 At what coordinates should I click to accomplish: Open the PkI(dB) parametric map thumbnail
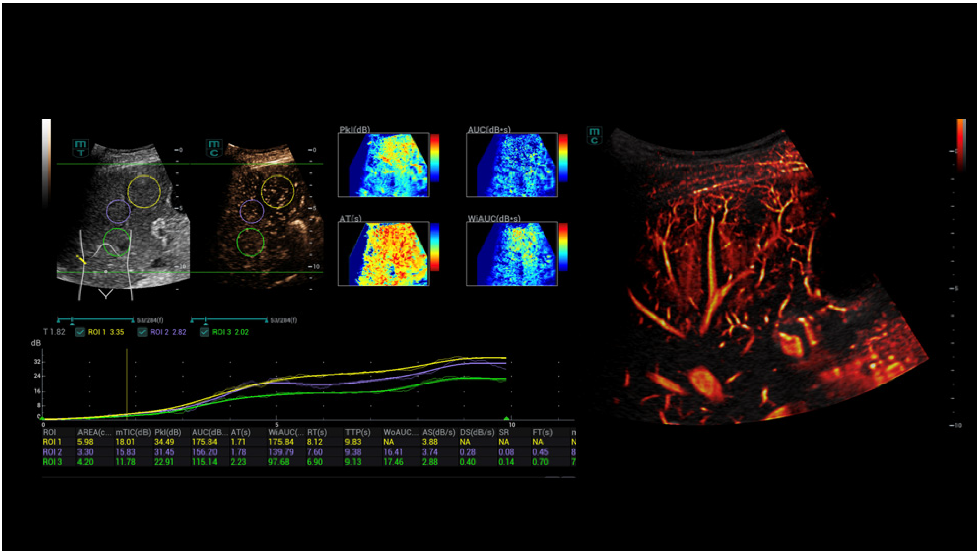tap(383, 165)
